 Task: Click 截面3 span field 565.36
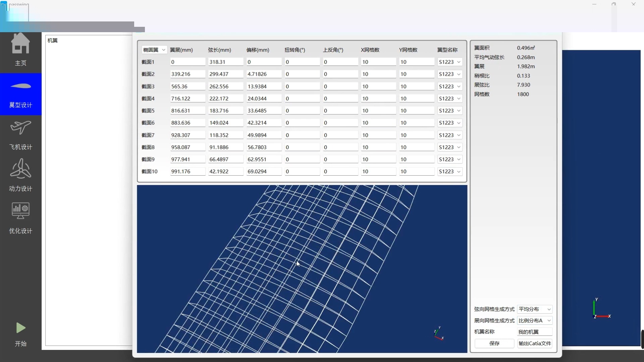click(187, 86)
